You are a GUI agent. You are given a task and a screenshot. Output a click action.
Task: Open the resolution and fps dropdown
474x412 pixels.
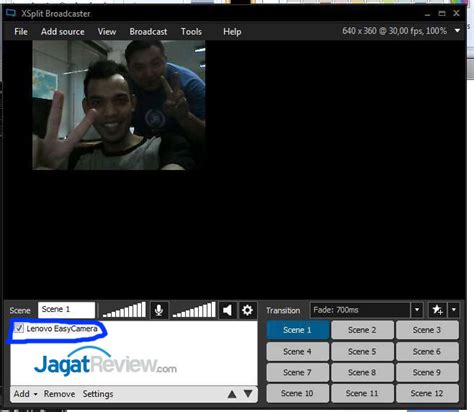[x=457, y=31]
